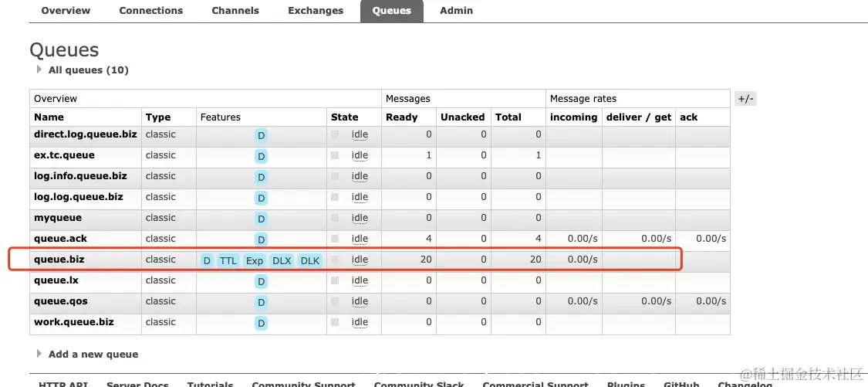Viewport: 868px width, 387px height.
Task: Sort queues by Ready messages column
Action: click(x=401, y=117)
